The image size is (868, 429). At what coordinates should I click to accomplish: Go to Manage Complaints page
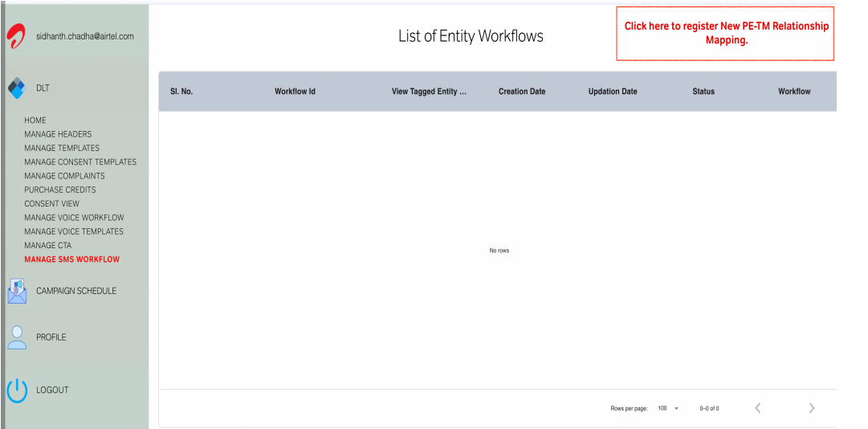pos(64,176)
